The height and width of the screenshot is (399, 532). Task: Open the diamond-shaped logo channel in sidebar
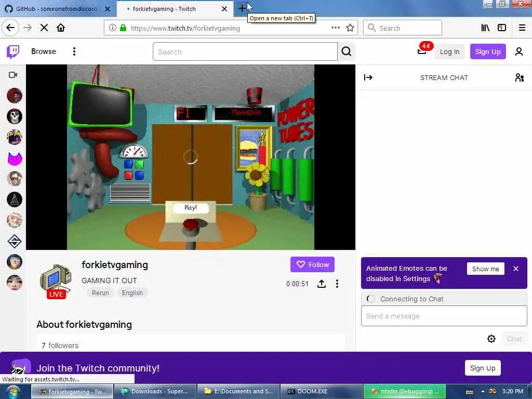(14, 241)
